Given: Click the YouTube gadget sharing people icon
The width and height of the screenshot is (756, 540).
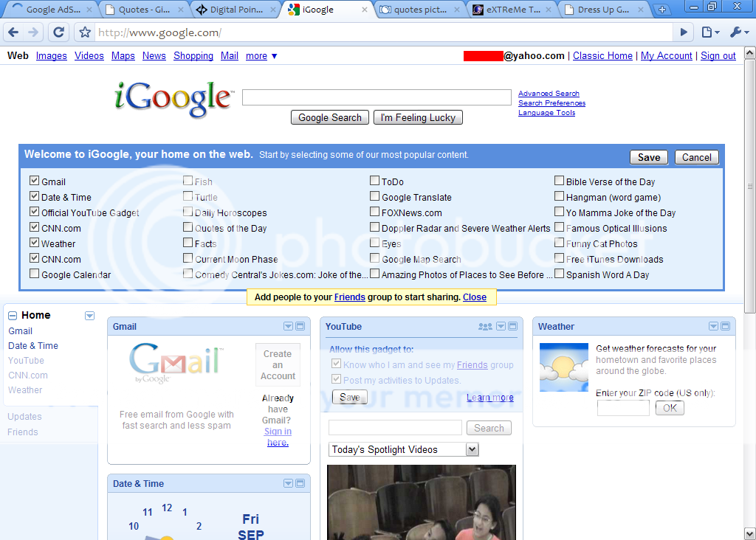Looking at the screenshot, I should [x=485, y=327].
